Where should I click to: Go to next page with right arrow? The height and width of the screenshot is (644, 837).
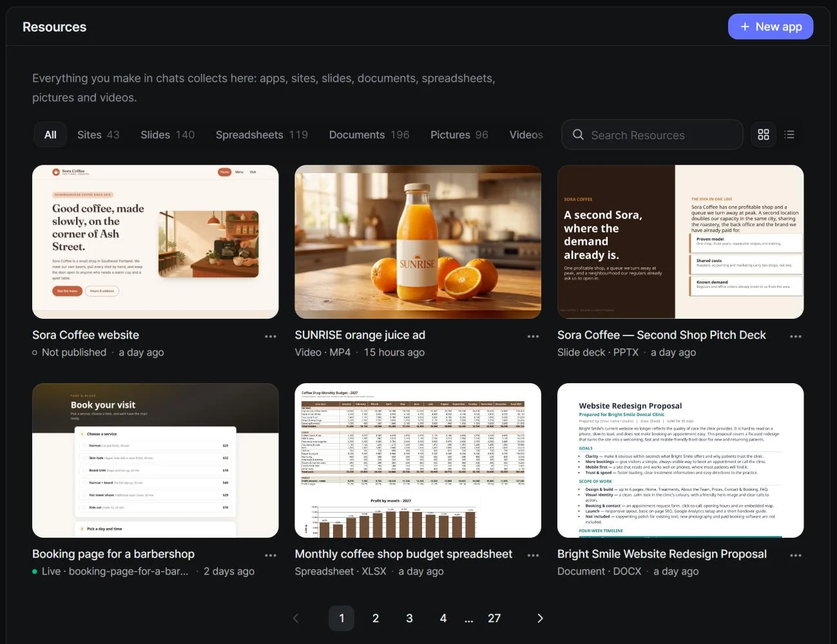(540, 618)
